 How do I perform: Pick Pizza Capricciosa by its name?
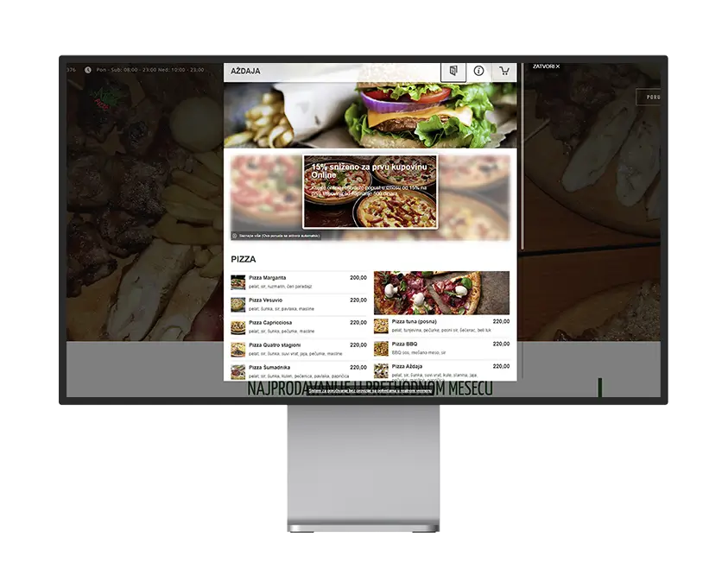[270, 323]
